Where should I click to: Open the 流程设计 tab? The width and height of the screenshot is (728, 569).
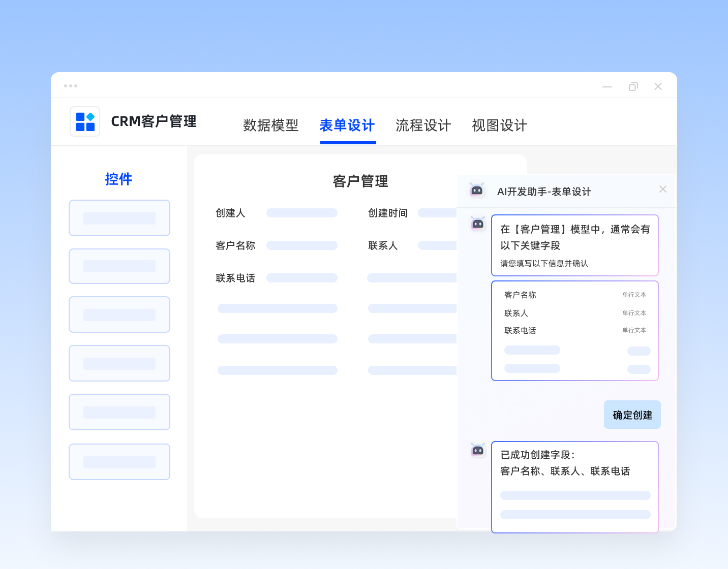(423, 125)
